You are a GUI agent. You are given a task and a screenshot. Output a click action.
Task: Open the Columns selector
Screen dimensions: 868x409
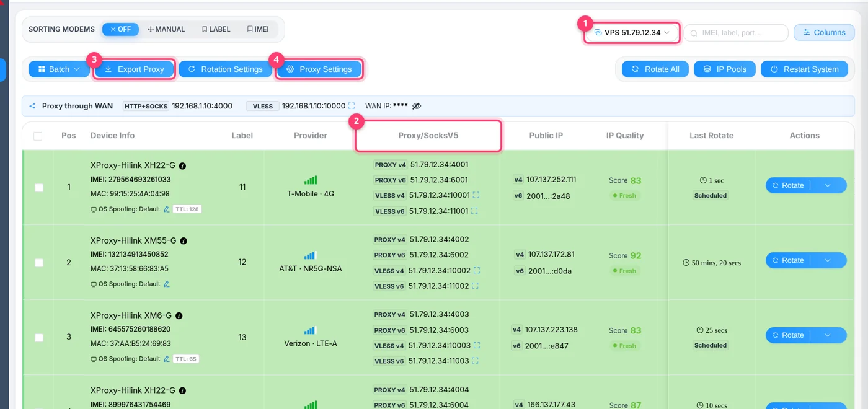pos(824,32)
